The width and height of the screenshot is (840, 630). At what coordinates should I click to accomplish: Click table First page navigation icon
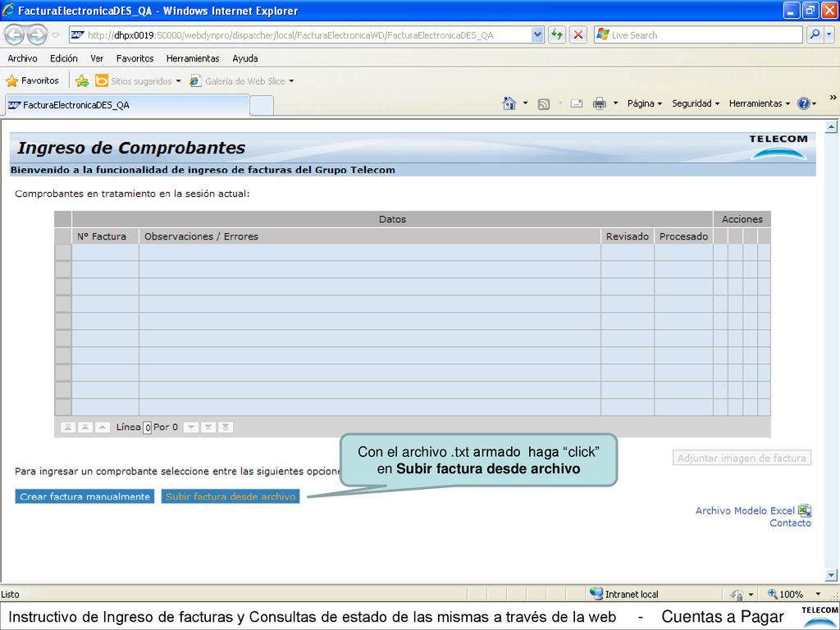point(68,427)
